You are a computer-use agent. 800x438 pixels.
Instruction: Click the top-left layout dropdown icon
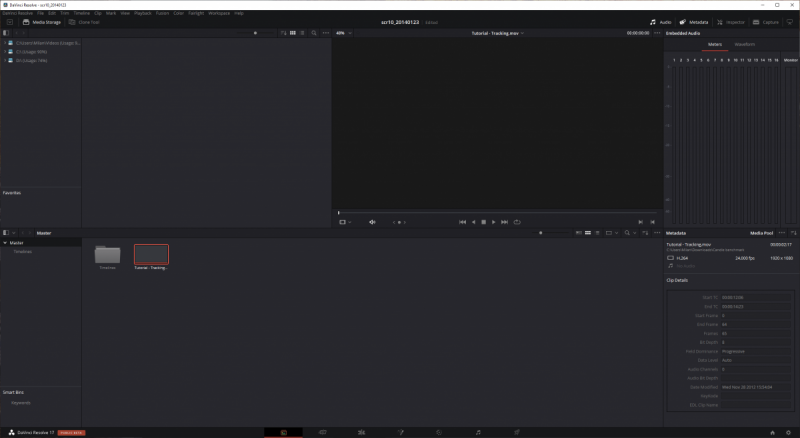[x=9, y=22]
